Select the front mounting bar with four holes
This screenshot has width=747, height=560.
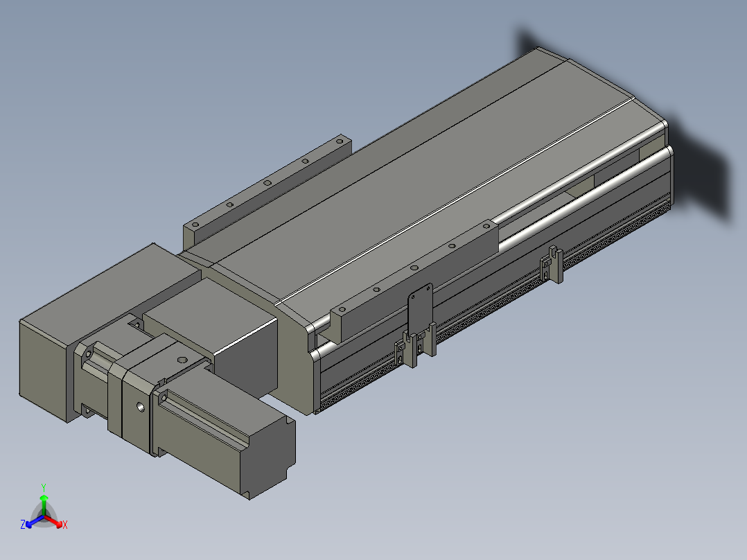point(414,281)
